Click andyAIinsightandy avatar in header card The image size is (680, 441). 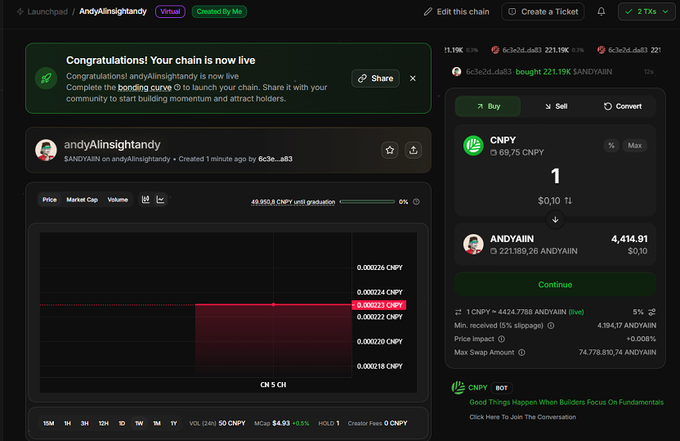[x=46, y=150]
